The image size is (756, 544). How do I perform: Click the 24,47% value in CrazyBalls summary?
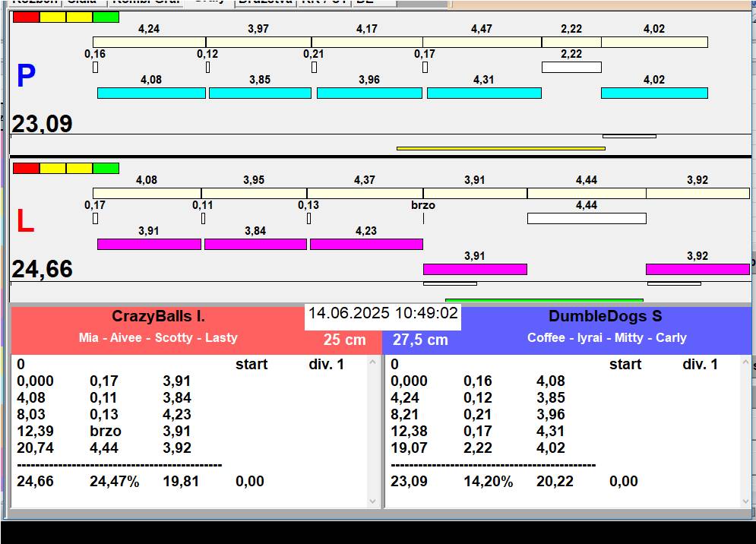pos(114,481)
